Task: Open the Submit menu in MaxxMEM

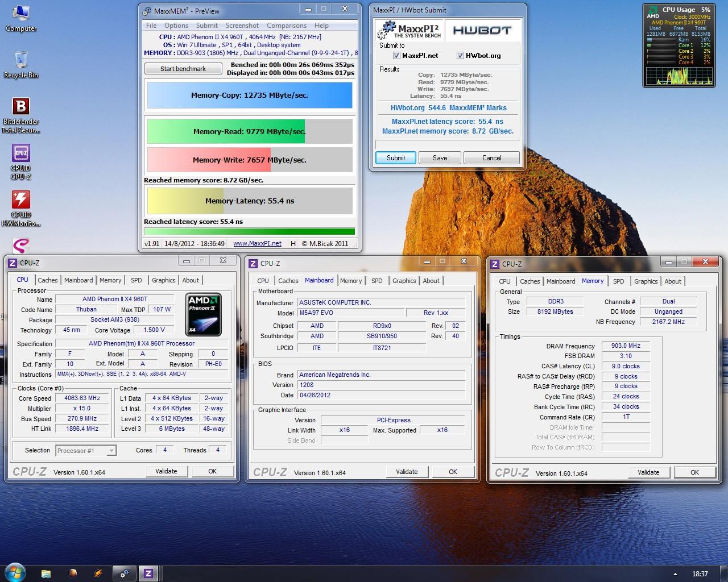Action: point(207,26)
